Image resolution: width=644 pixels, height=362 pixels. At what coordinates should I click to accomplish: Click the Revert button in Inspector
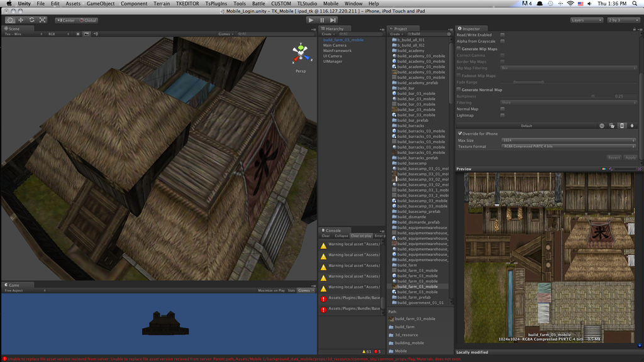coord(614,158)
